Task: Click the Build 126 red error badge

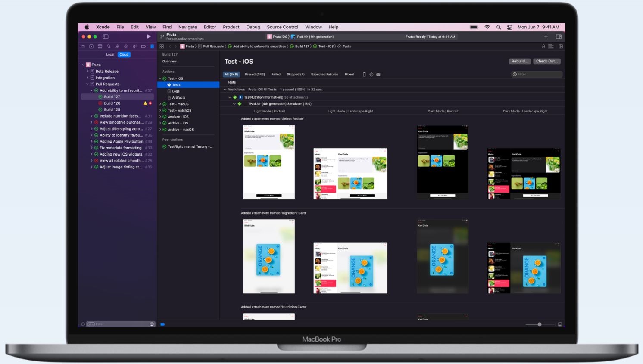Action: 150,103
